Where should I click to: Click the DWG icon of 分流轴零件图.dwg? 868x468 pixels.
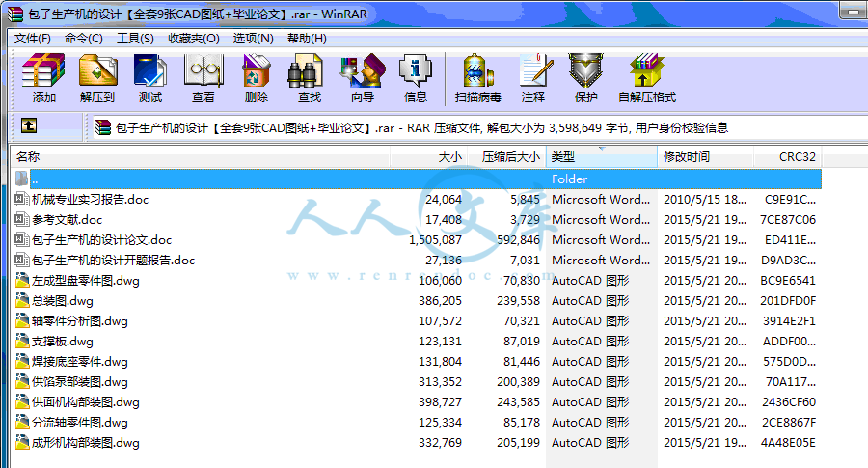pyautogui.click(x=22, y=422)
